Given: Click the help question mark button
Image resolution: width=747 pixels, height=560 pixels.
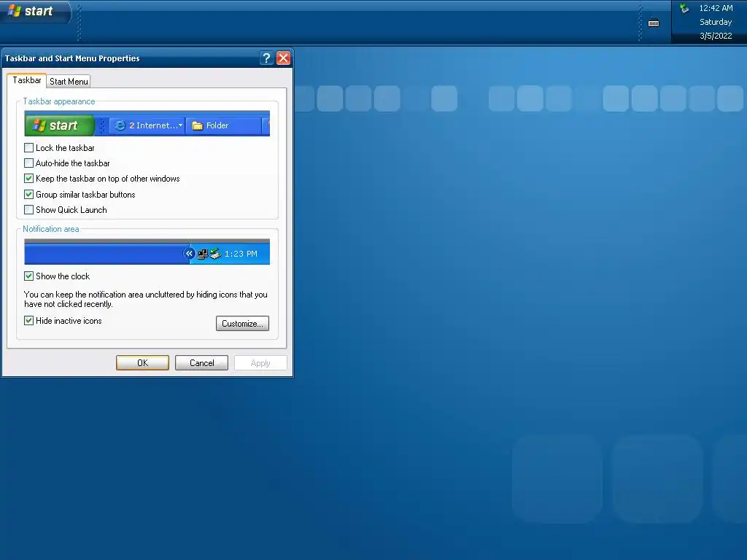Looking at the screenshot, I should click(x=266, y=58).
